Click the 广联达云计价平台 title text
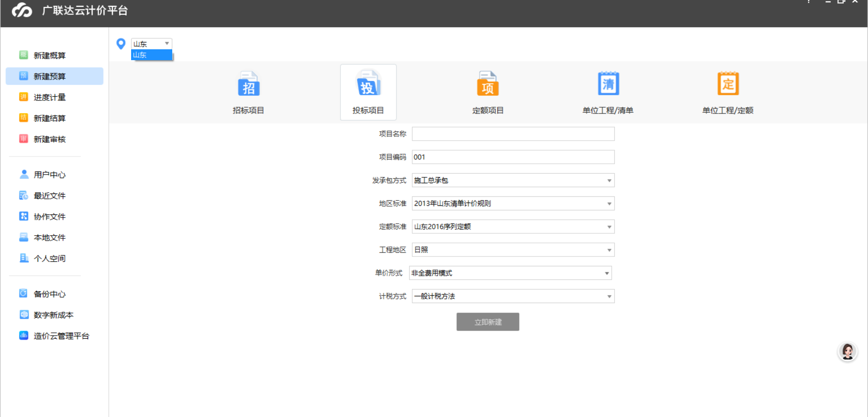 coord(85,10)
